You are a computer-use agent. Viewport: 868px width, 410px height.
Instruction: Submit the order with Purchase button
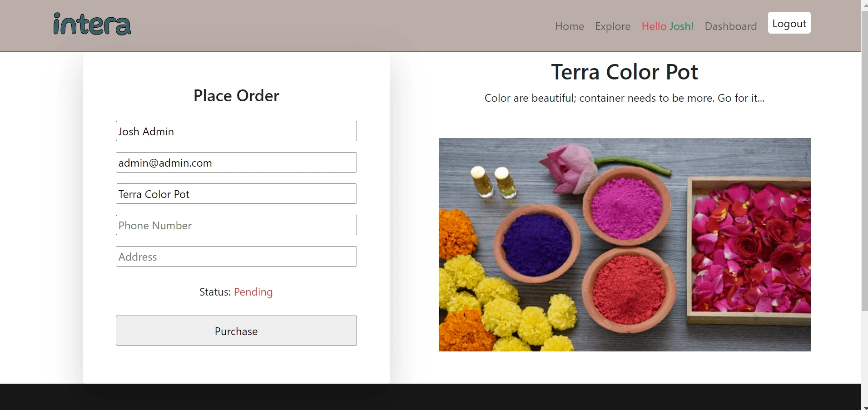tap(236, 331)
